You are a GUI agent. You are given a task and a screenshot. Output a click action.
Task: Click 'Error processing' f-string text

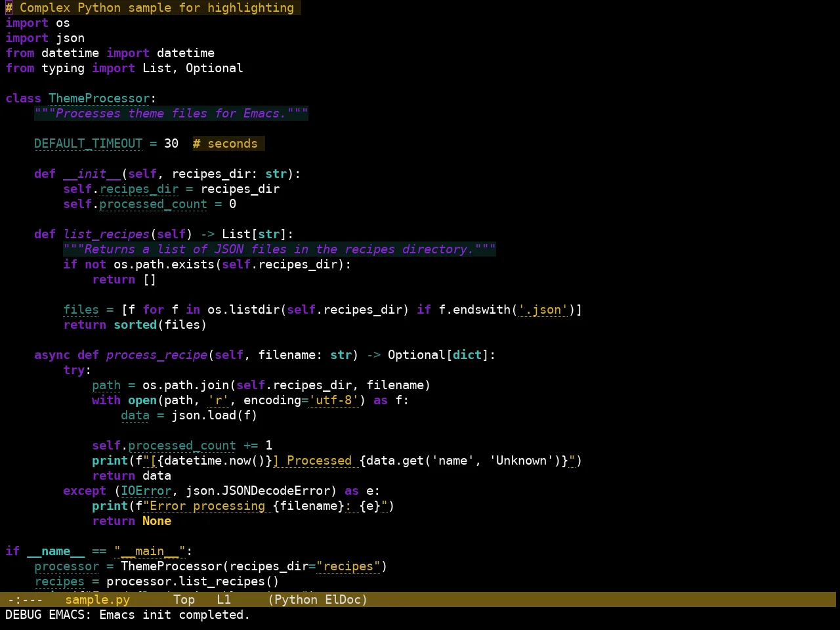pos(207,506)
